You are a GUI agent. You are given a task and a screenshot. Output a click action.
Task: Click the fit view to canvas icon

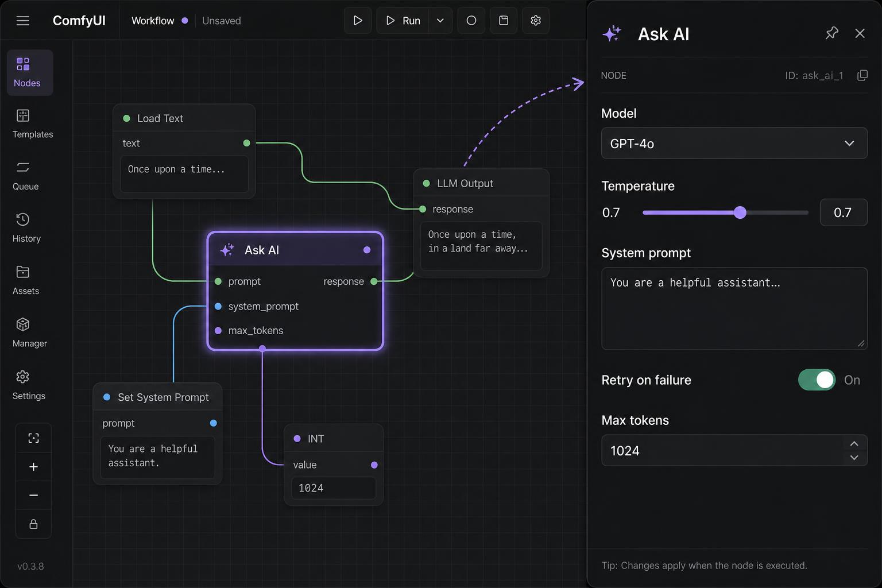33,438
